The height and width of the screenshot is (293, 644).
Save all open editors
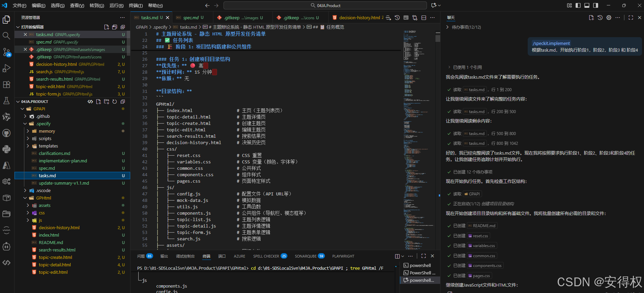(x=115, y=27)
